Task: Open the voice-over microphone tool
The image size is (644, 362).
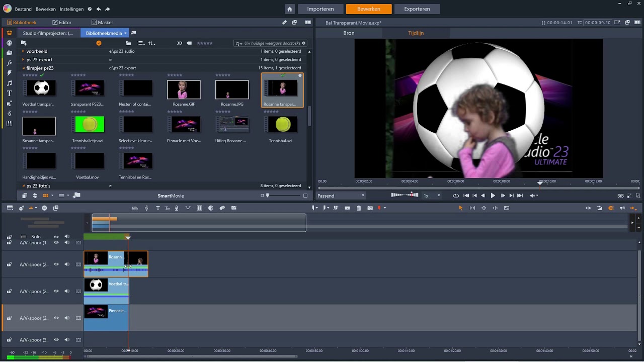Action: [x=177, y=208]
